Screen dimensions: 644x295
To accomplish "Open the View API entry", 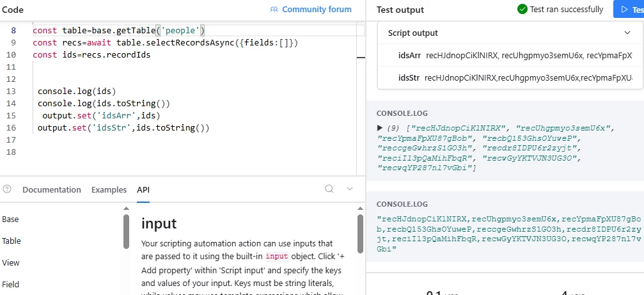I will click(10, 263).
